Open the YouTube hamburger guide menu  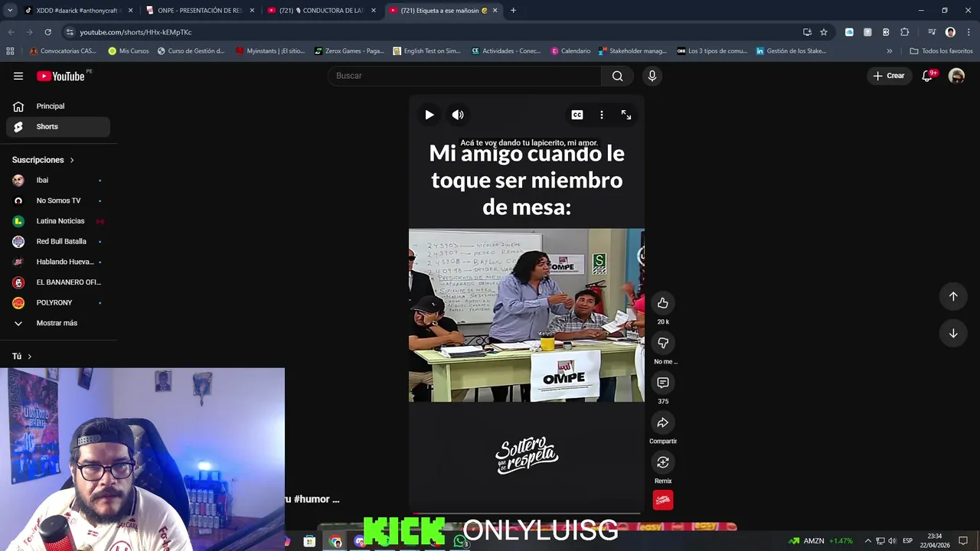18,76
